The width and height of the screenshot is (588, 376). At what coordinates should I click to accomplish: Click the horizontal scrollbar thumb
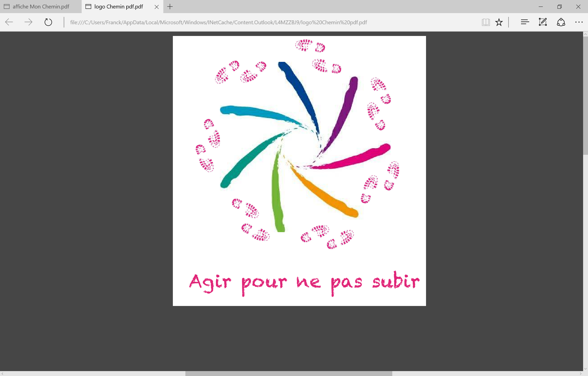289,374
